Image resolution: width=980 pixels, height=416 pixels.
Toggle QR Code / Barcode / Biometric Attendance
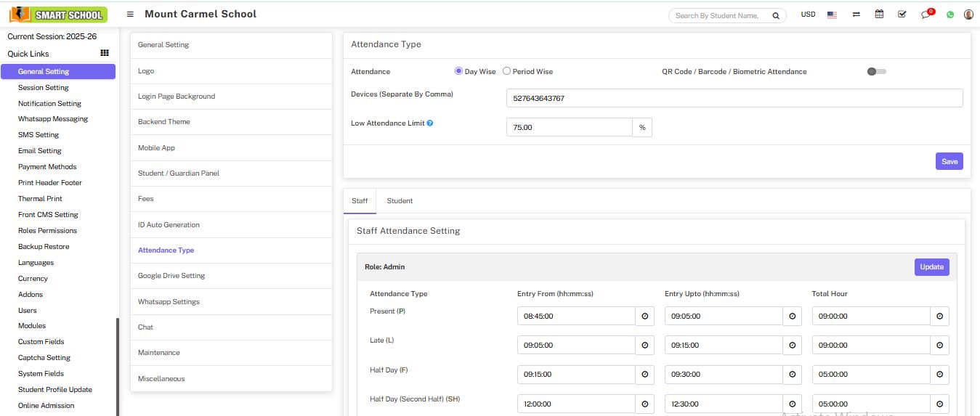[876, 71]
